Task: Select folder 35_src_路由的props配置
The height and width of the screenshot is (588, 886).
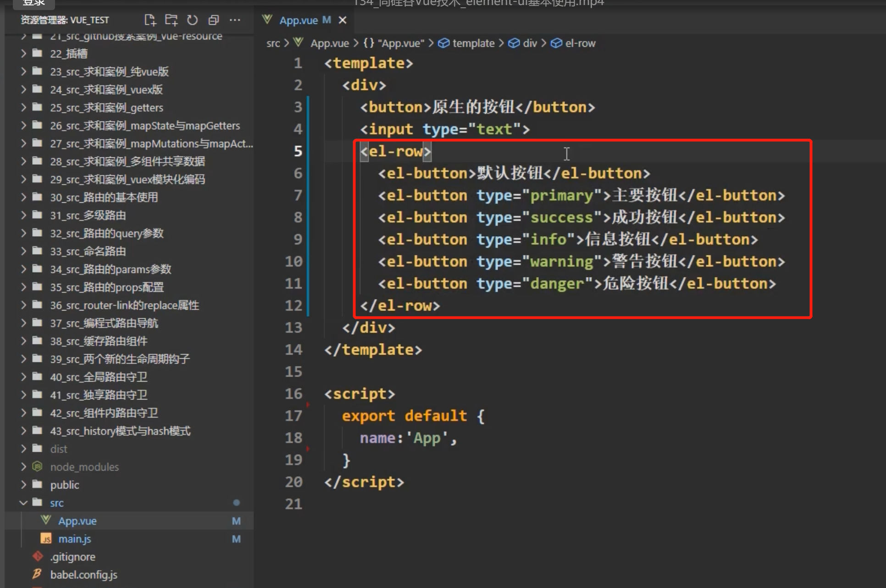Action: click(129, 287)
